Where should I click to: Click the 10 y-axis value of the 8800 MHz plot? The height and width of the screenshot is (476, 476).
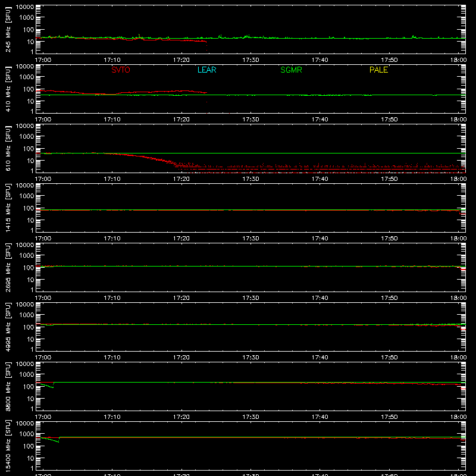tap(30, 399)
